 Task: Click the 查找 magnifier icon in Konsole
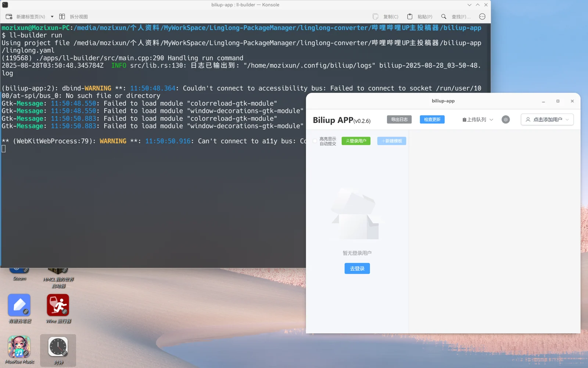pyautogui.click(x=444, y=17)
